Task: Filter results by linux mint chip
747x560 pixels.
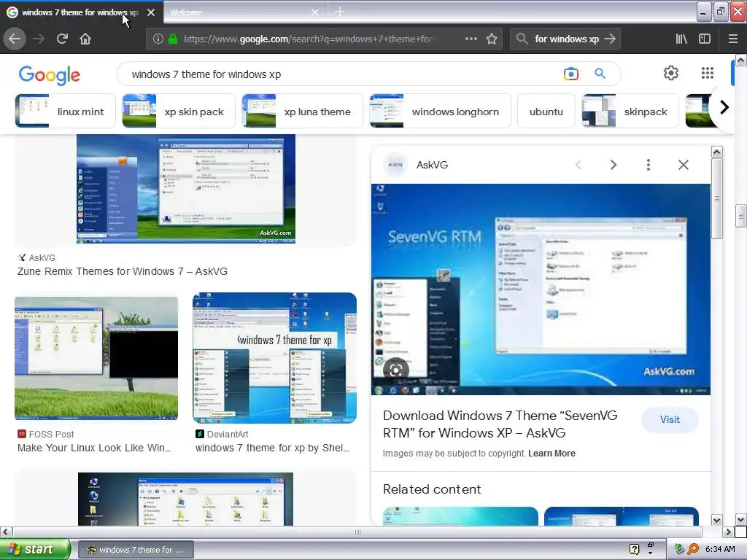Action: click(x=65, y=112)
